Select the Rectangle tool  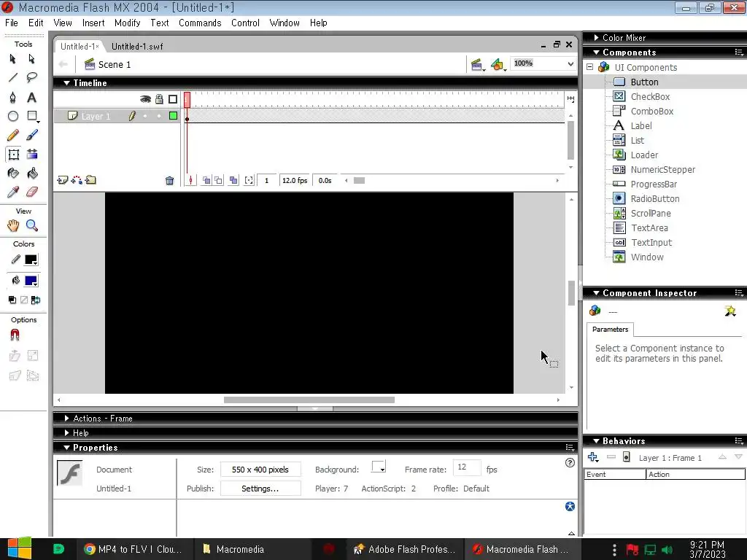click(x=32, y=116)
